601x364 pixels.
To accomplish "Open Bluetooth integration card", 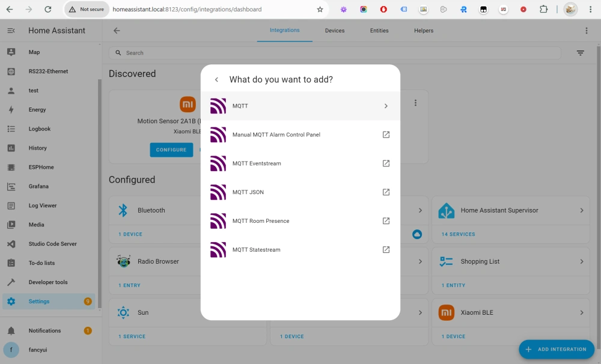I will (155, 210).
